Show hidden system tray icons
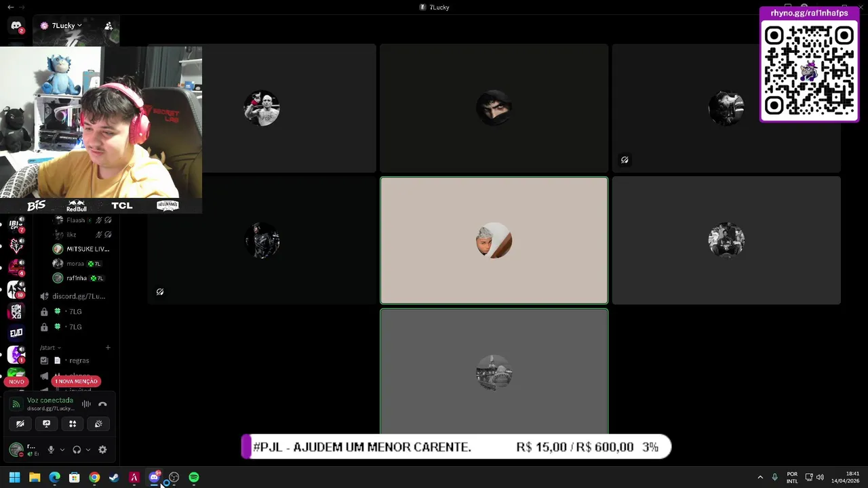The height and width of the screenshot is (488, 868). [x=760, y=478]
